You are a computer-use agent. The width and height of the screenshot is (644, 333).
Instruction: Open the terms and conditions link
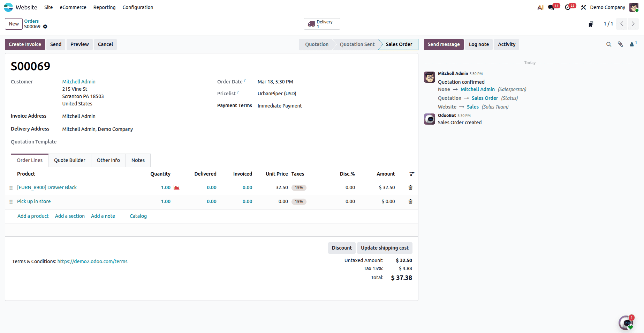pos(92,261)
